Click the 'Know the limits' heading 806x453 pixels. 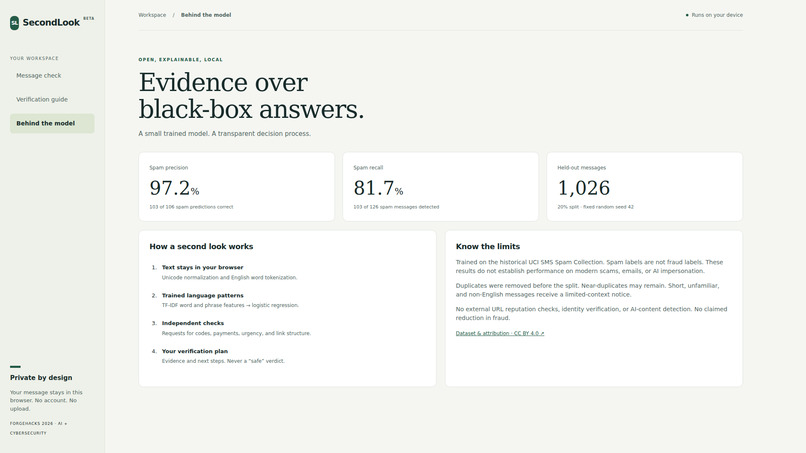point(488,246)
